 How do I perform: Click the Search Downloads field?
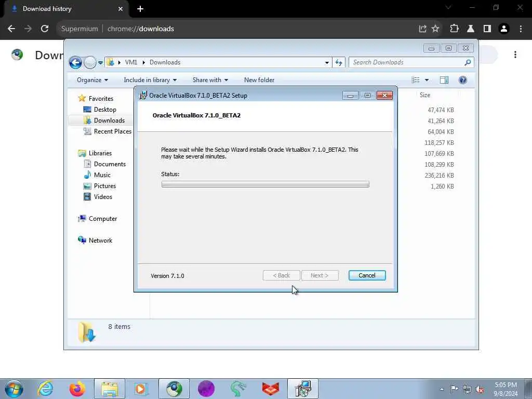pos(411,62)
